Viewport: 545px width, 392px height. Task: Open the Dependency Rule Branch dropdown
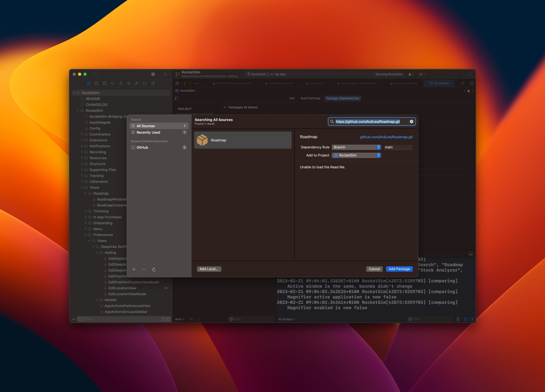pyautogui.click(x=356, y=147)
